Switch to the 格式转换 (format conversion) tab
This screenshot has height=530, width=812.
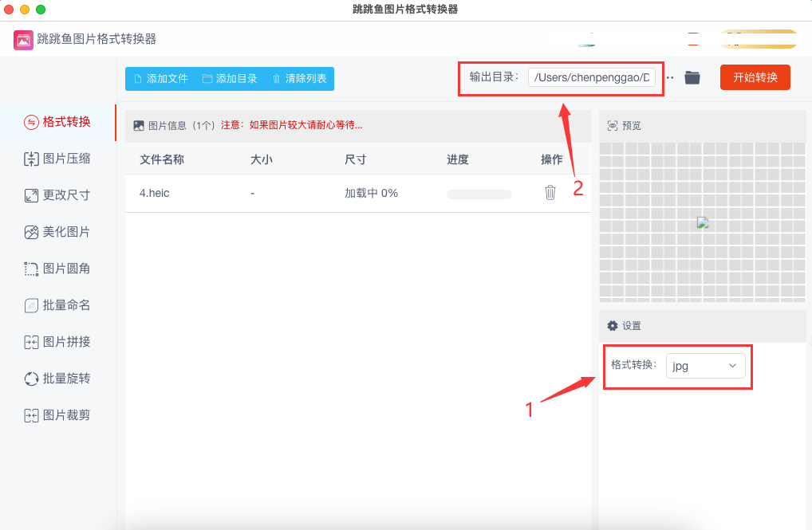point(57,122)
